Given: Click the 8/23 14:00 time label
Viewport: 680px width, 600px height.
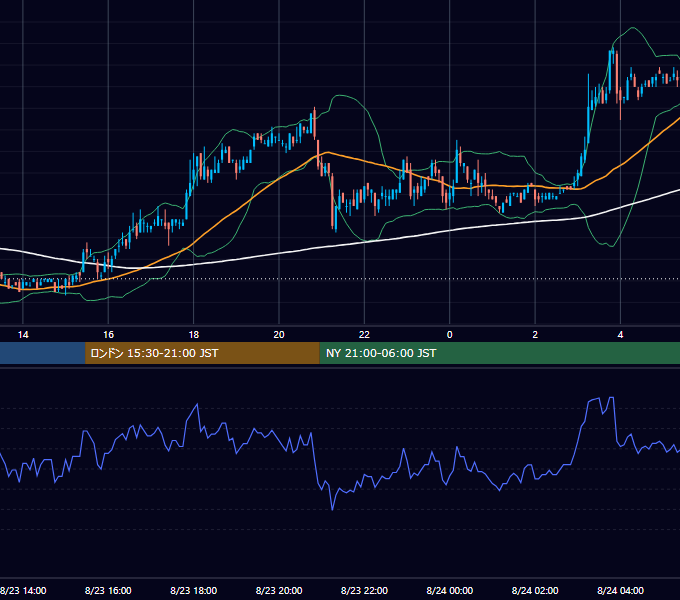Looking at the screenshot, I should pos(23,590).
